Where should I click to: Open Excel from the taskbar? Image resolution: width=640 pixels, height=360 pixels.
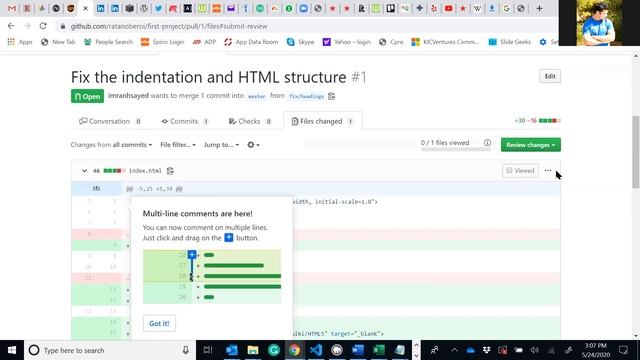point(379,350)
